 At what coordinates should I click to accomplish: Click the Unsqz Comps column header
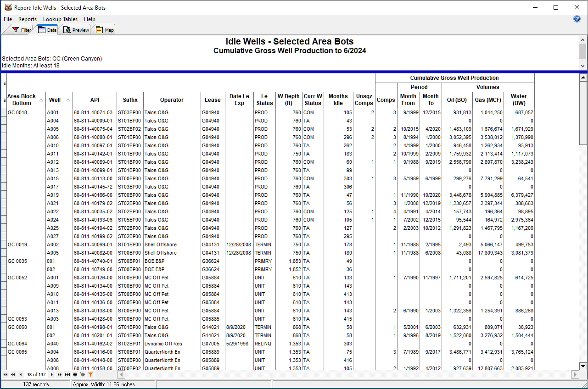tap(364, 100)
